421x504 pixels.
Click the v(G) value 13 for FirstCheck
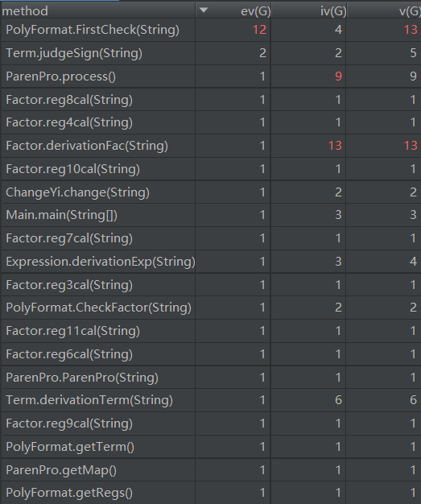411,30
